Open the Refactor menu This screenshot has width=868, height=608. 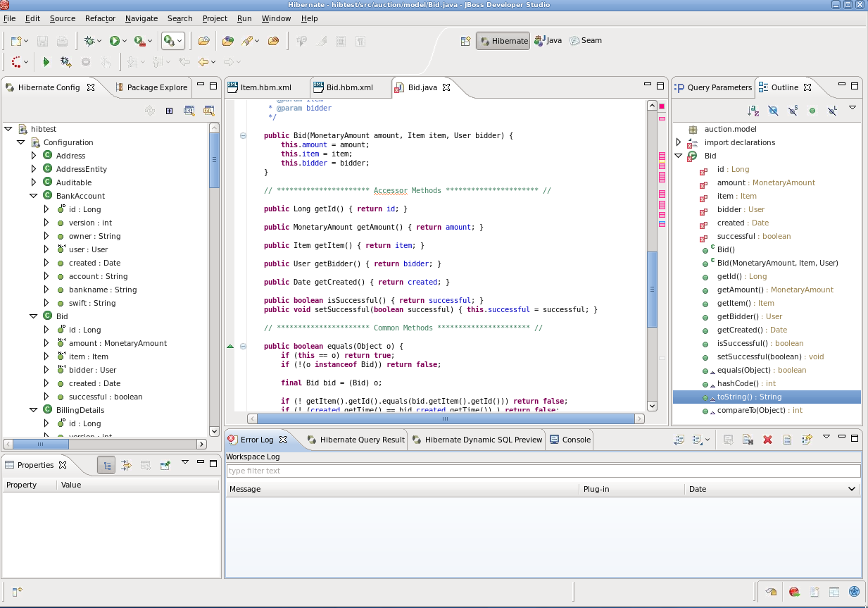pyautogui.click(x=100, y=18)
